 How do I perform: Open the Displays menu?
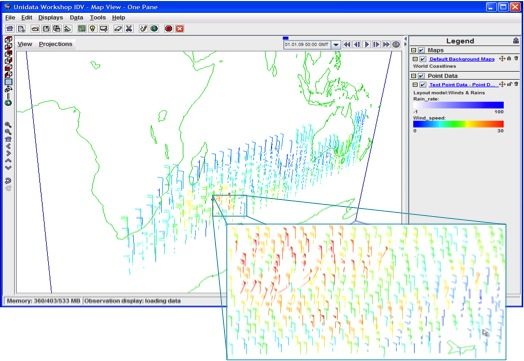coord(50,18)
